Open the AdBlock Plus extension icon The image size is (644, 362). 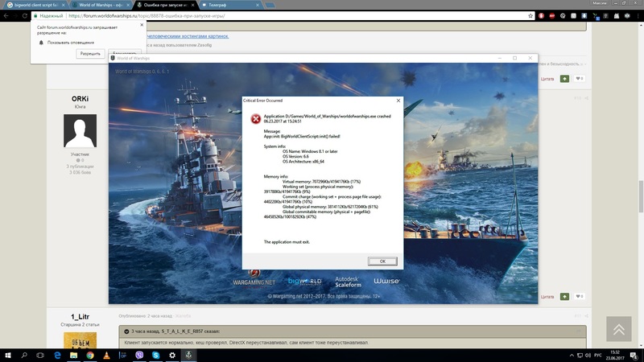pyautogui.click(x=552, y=15)
